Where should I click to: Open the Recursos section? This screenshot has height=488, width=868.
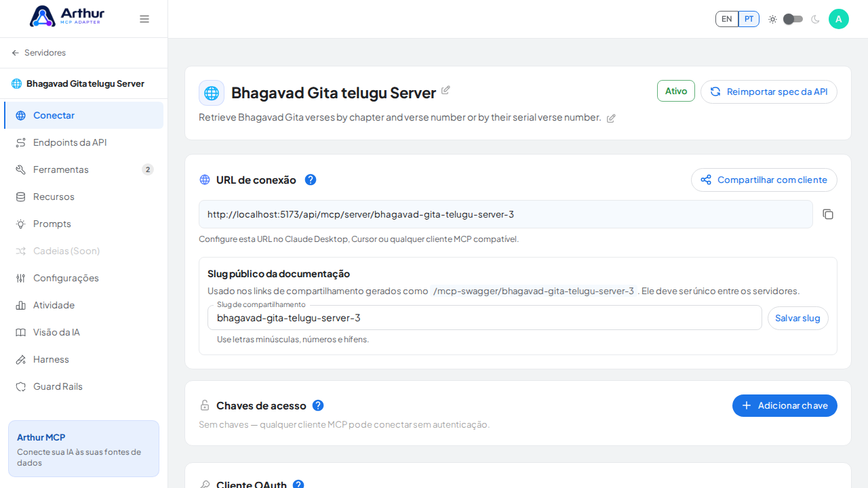(x=84, y=197)
